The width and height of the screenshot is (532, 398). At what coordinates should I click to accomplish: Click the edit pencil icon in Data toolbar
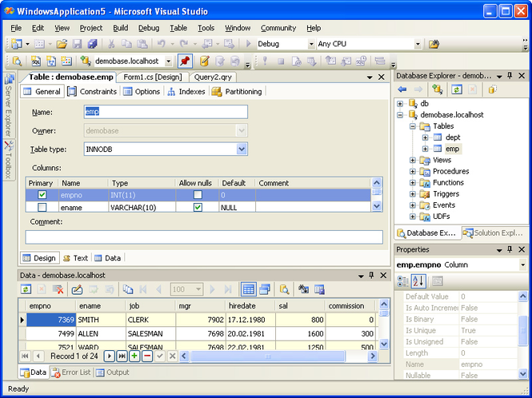pyautogui.click(x=77, y=289)
